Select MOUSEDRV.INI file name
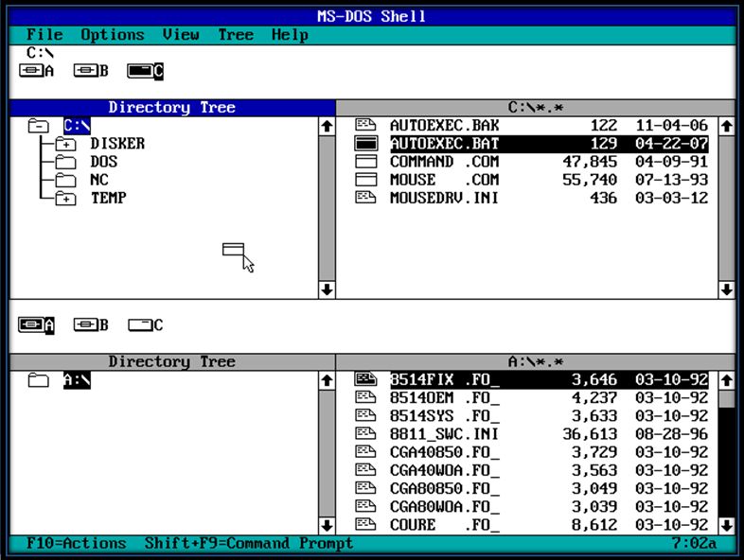Screen dimensions: 744x560 445,198
